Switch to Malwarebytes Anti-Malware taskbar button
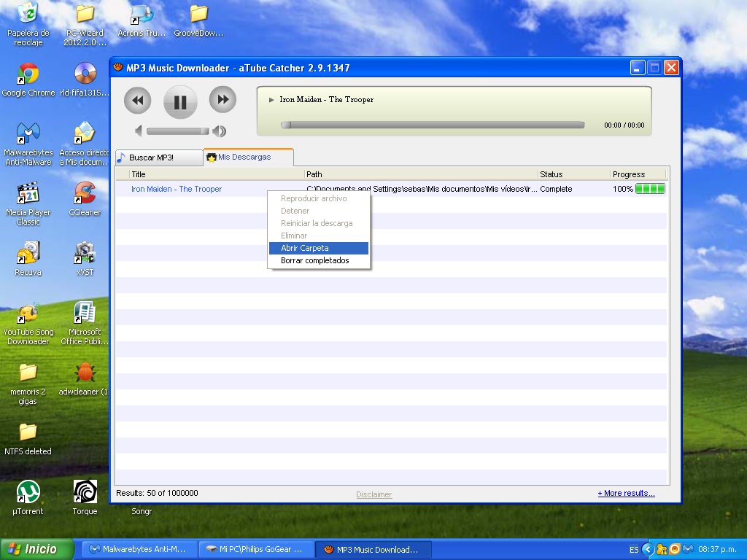This screenshot has height=560, width=747. (x=139, y=550)
